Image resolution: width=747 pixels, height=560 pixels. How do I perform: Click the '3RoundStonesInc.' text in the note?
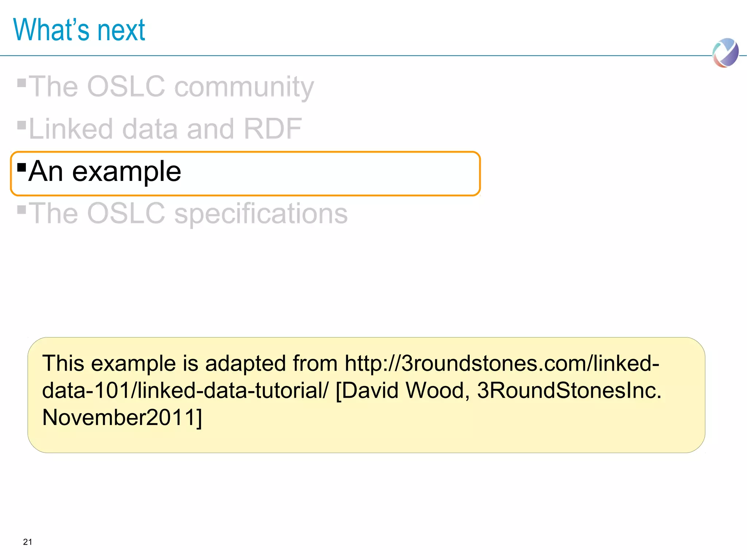569,390
